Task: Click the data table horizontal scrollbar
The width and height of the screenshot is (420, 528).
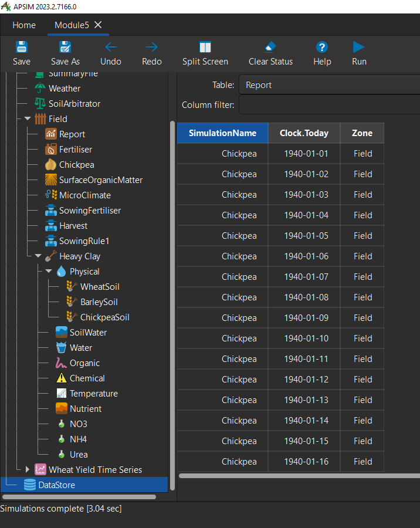Action: coord(299,476)
